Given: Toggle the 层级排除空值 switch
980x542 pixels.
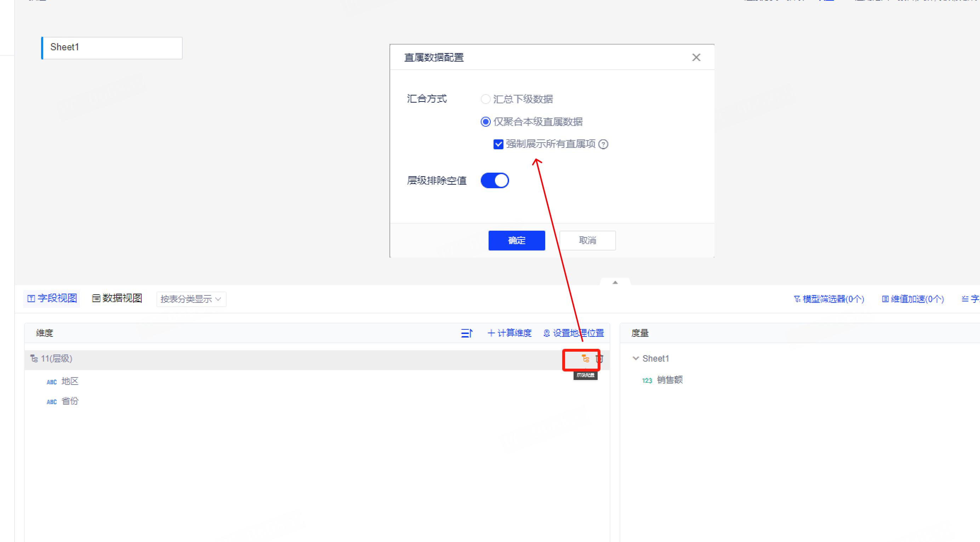Looking at the screenshot, I should 495,180.
